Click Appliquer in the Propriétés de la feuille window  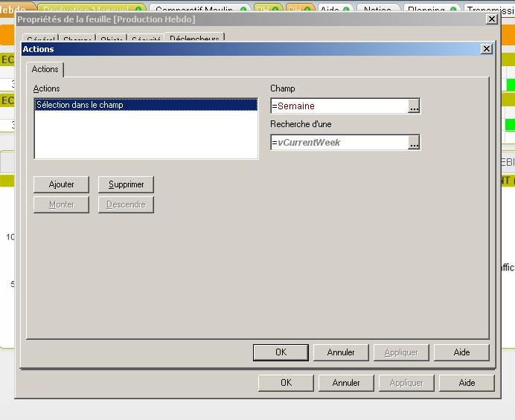pyautogui.click(x=406, y=383)
